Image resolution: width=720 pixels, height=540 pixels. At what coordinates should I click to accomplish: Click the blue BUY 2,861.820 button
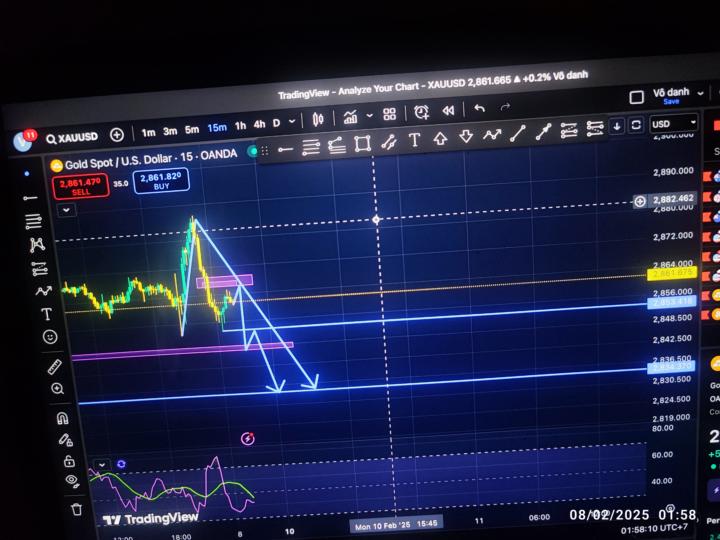point(161,180)
